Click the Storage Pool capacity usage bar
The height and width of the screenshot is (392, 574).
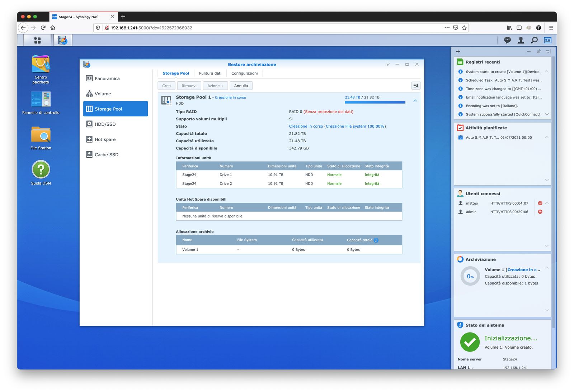click(375, 102)
